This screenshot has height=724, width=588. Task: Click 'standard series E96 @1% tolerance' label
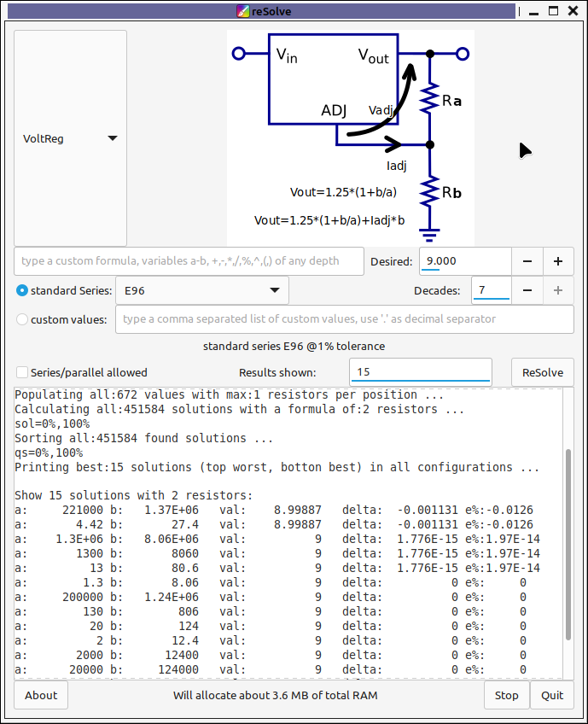click(294, 347)
